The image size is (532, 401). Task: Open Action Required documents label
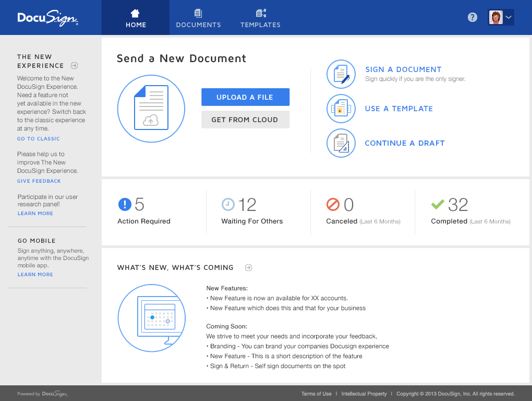pos(144,221)
